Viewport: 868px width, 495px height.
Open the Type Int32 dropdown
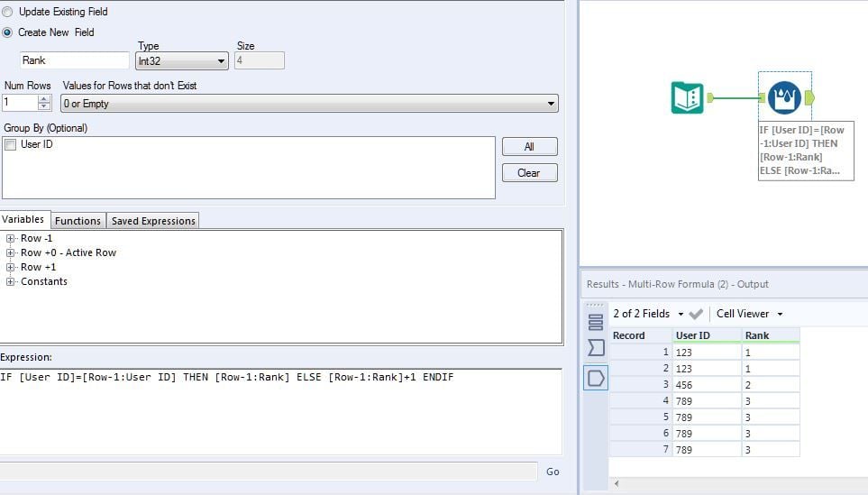[181, 61]
